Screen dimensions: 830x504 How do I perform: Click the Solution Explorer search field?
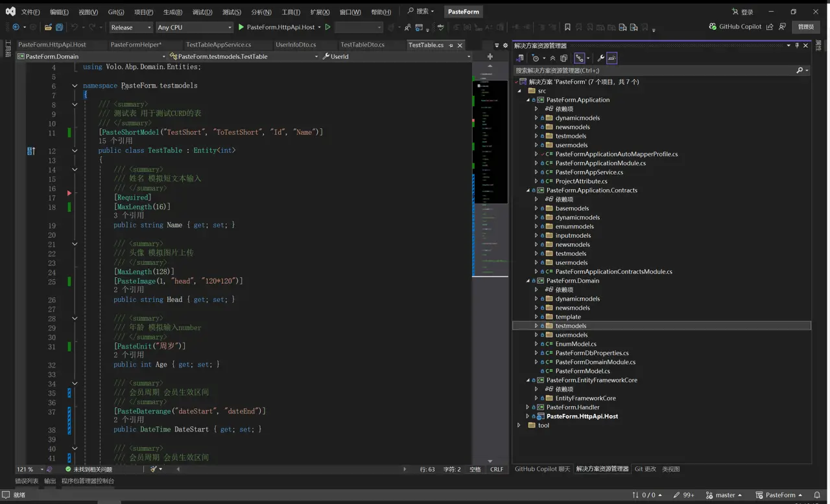[x=654, y=71]
